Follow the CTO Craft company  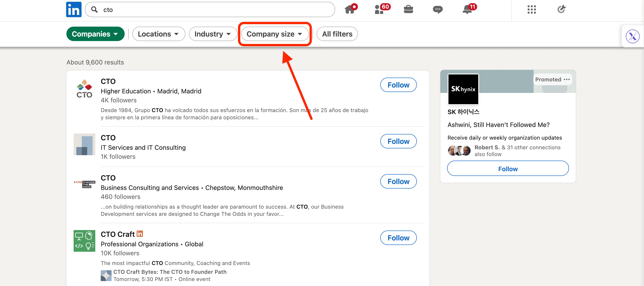click(398, 238)
